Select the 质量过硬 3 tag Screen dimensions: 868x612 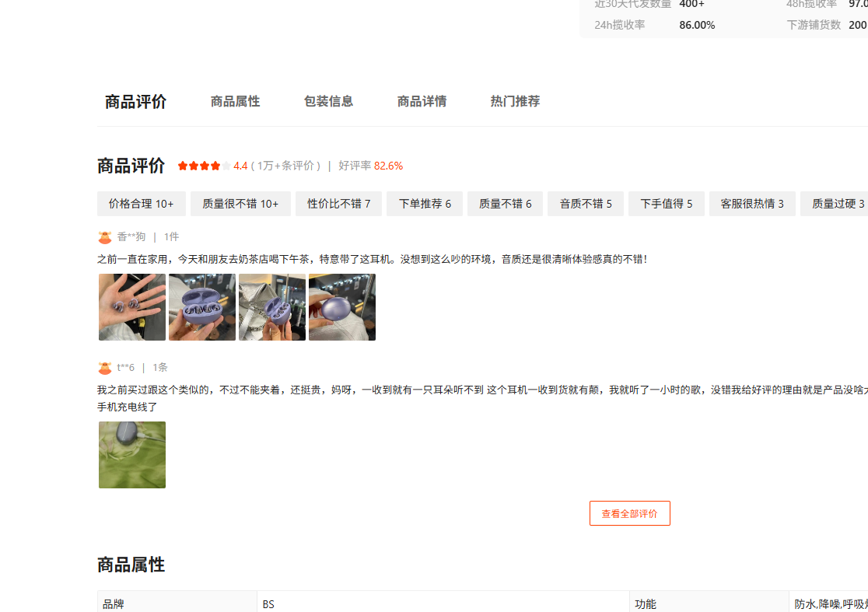[x=835, y=204]
